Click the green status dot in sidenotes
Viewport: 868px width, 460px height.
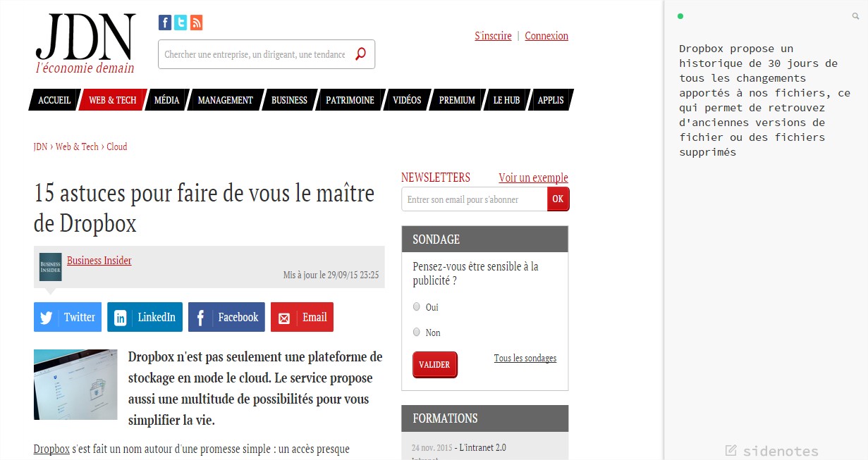(x=680, y=16)
